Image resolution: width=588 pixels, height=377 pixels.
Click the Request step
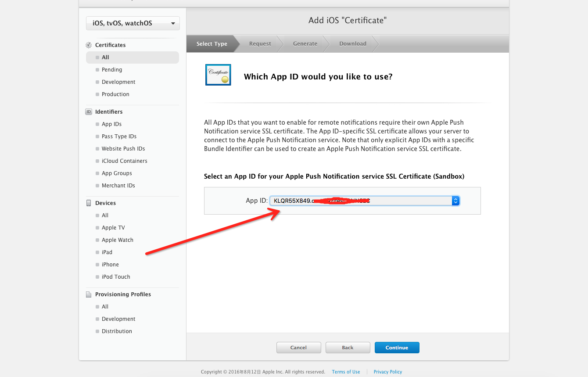pos(260,44)
